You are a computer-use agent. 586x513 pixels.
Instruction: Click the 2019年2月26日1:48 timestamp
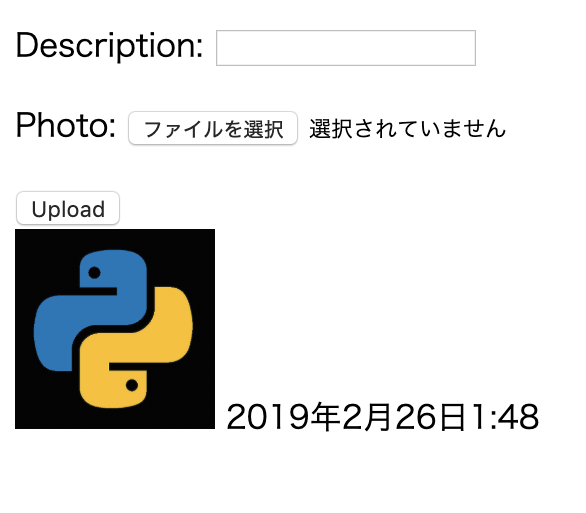coord(382,417)
